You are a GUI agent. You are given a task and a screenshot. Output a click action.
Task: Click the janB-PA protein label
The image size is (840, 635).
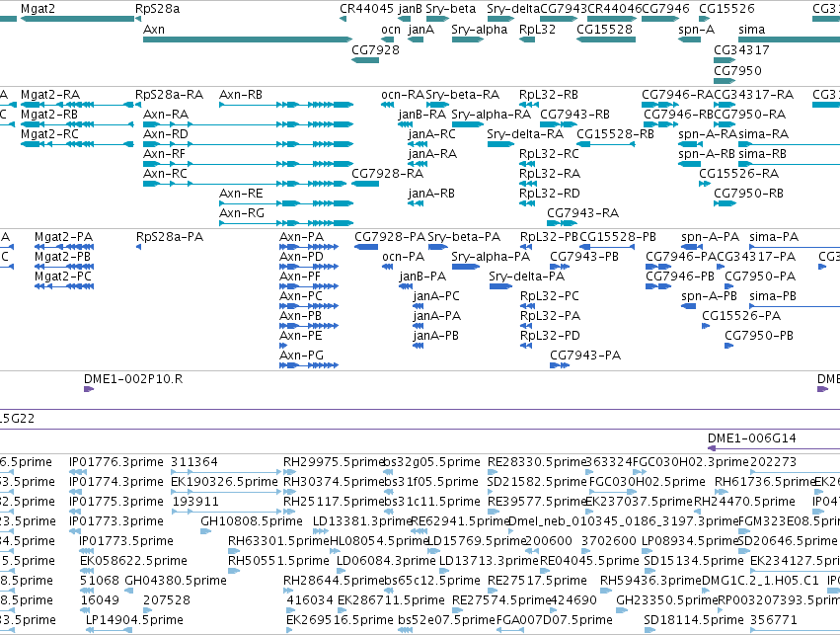coord(422,277)
